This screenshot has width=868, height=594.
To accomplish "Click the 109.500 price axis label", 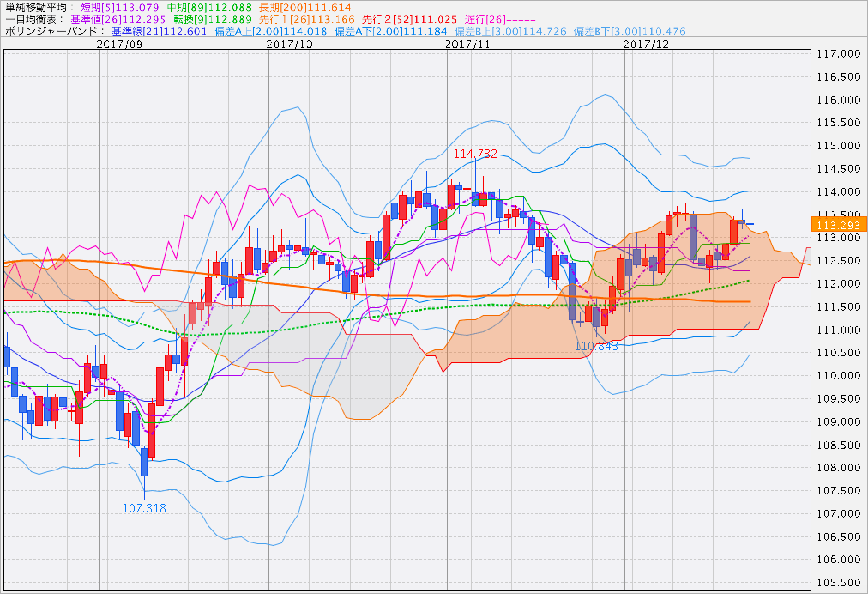I will pos(838,399).
